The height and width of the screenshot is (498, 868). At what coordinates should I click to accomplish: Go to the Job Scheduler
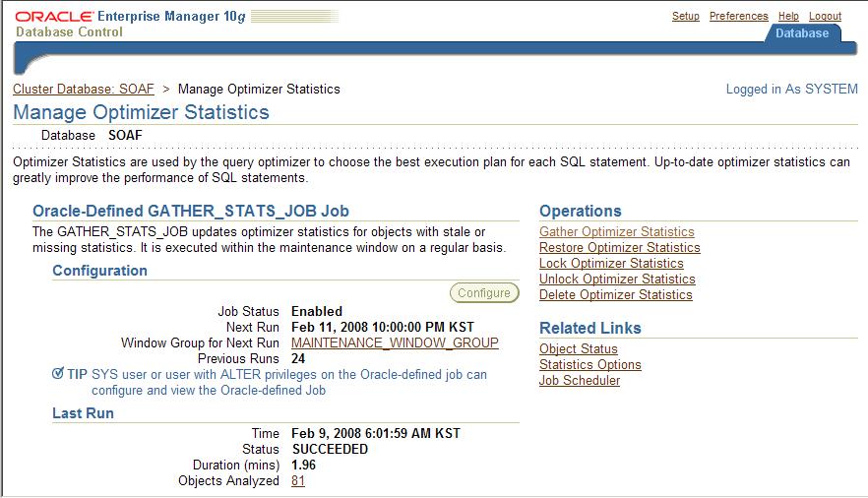point(580,381)
